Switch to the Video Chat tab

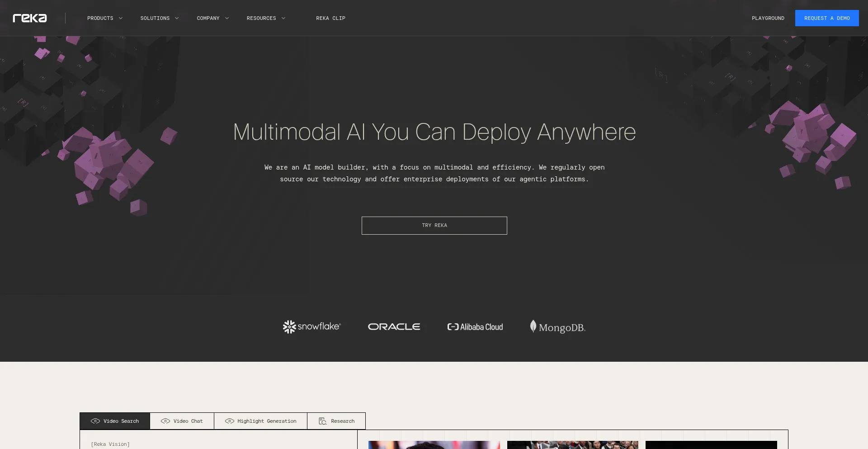coord(182,421)
